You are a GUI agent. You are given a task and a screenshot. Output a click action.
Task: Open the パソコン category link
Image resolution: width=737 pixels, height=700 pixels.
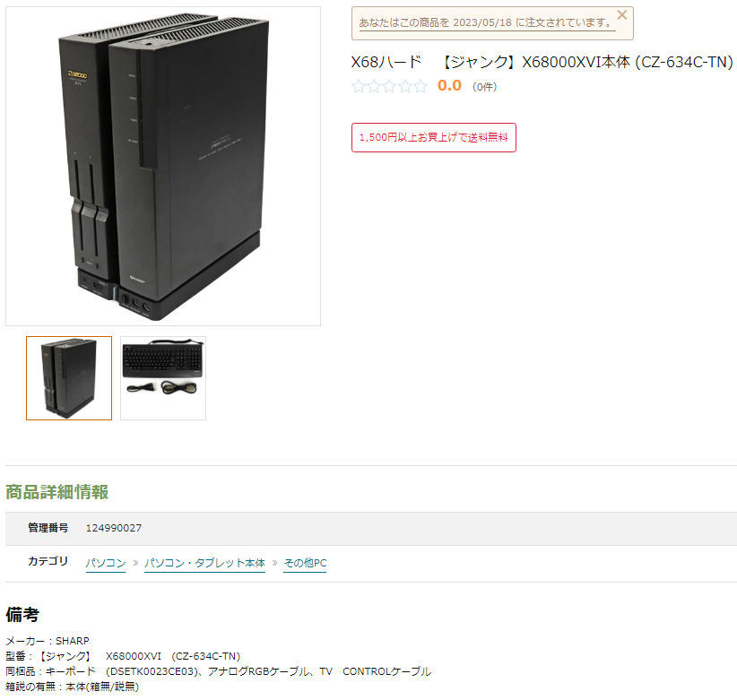pyautogui.click(x=106, y=563)
